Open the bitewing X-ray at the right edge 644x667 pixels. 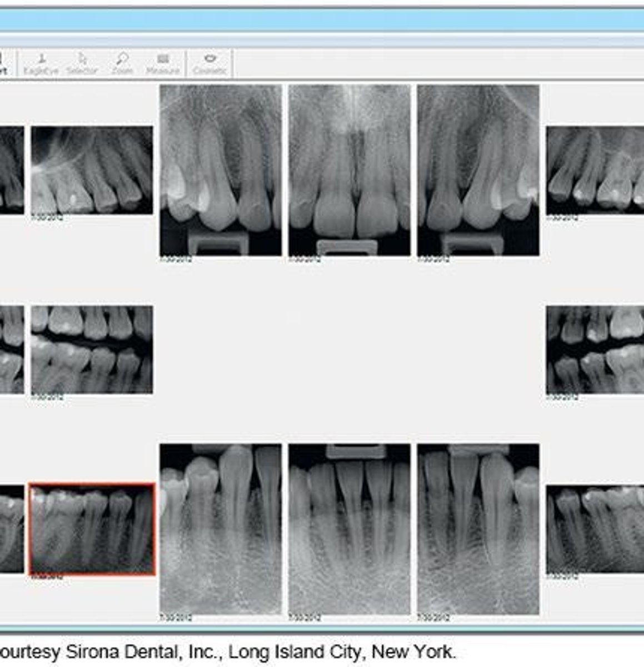tap(595, 350)
